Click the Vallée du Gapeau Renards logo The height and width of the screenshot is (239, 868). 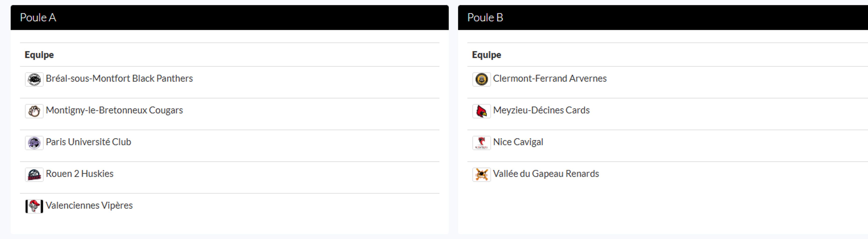(481, 175)
